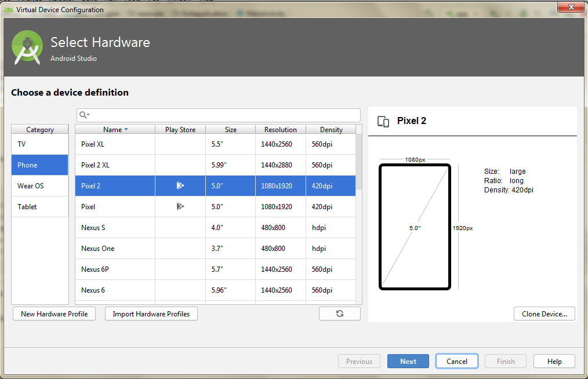
Task: Click the 1440x2880 resolution cell
Action: [281, 165]
